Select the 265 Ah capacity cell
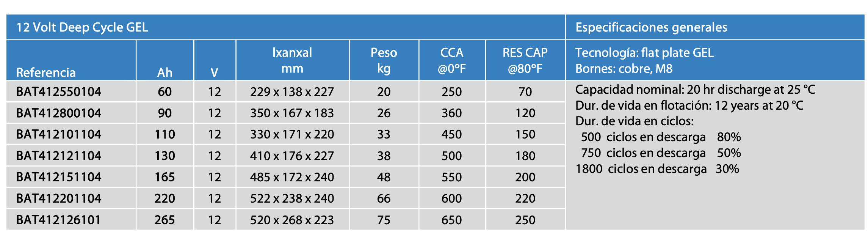The image size is (868, 236). (165, 220)
